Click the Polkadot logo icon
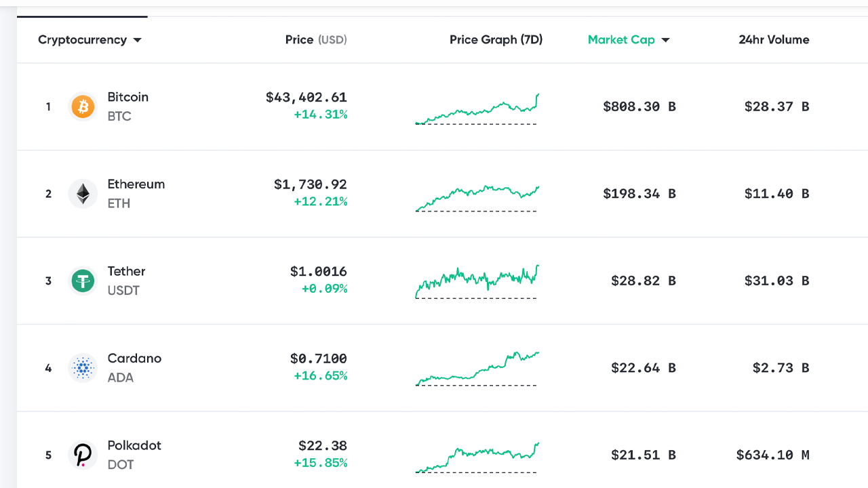 click(83, 455)
